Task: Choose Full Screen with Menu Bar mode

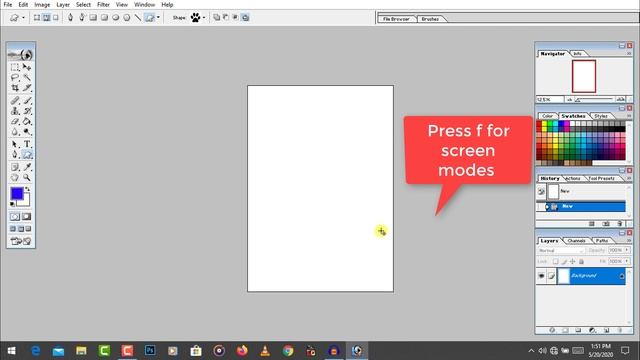Action: click(21, 229)
